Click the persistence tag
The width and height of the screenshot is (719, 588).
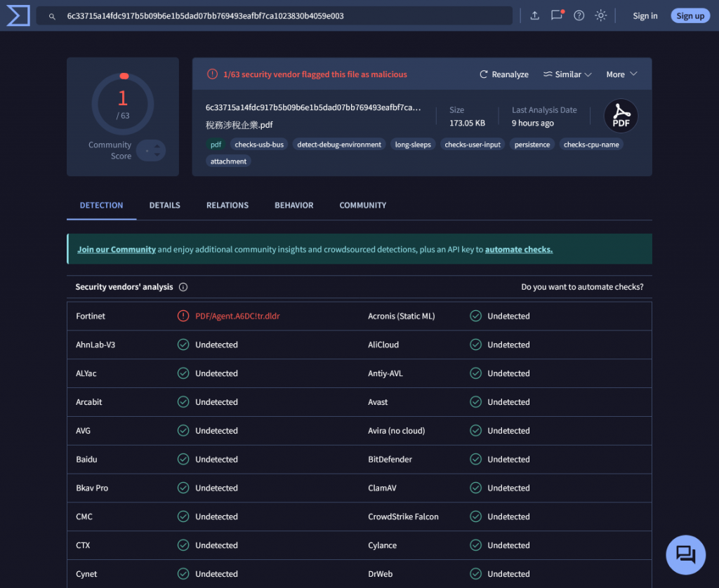[532, 145]
